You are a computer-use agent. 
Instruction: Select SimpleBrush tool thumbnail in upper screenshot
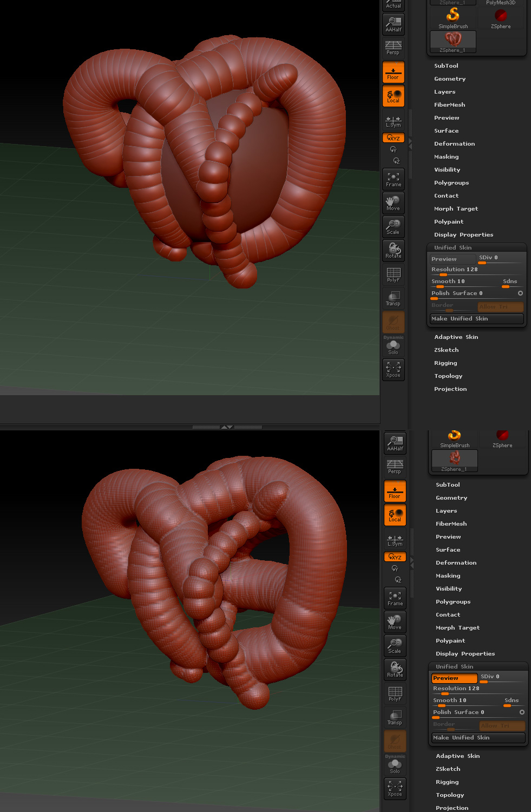454,17
